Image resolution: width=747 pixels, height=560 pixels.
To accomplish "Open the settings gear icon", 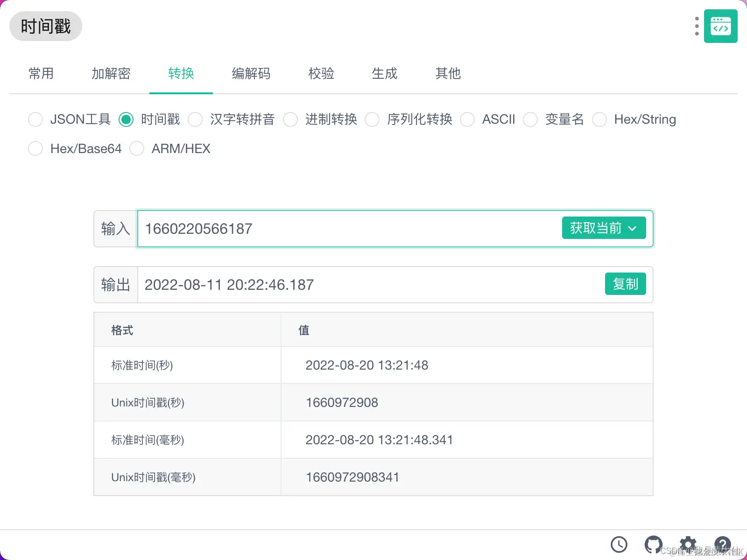I will click(x=688, y=544).
